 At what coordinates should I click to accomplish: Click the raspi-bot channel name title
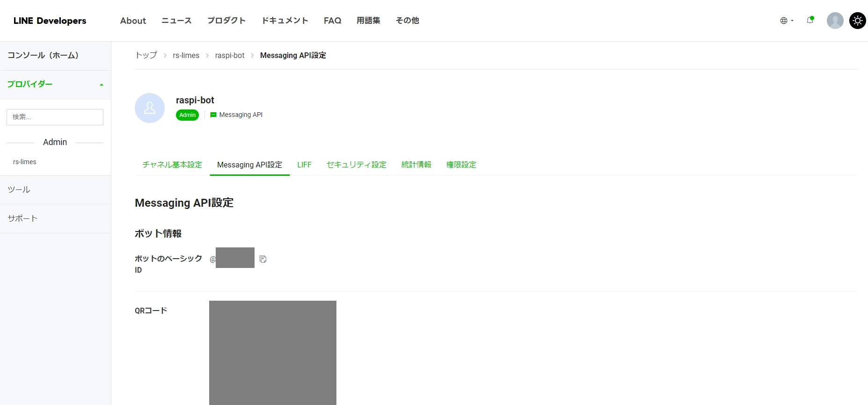195,100
